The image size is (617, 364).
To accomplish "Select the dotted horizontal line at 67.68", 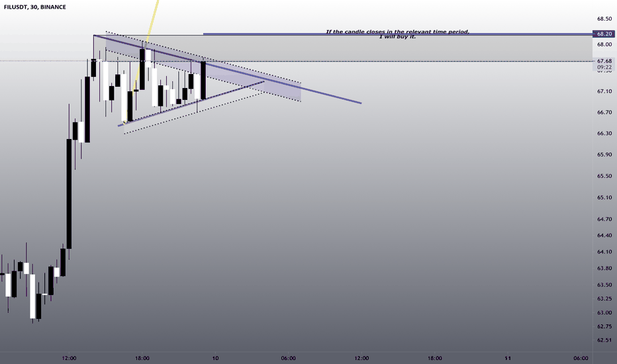I will 296,61.
